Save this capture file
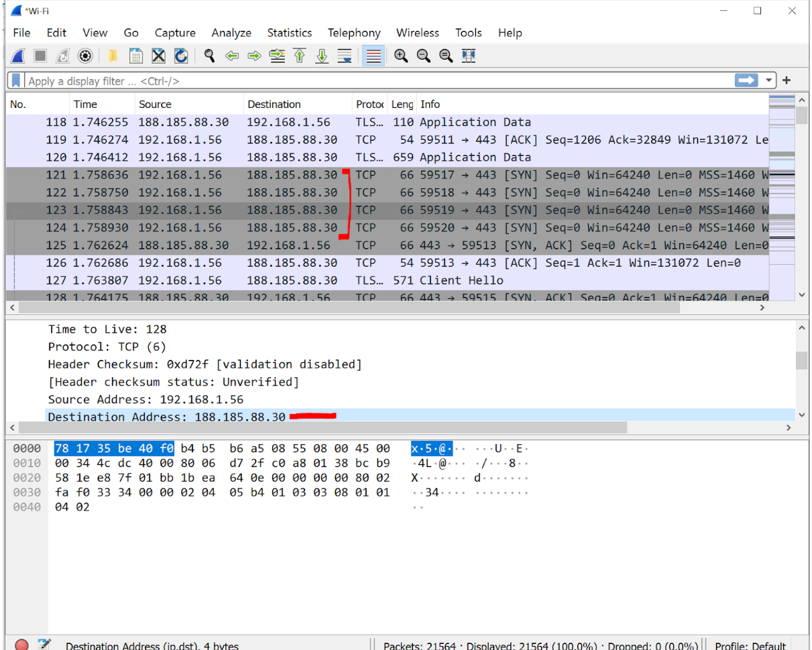 (136, 56)
